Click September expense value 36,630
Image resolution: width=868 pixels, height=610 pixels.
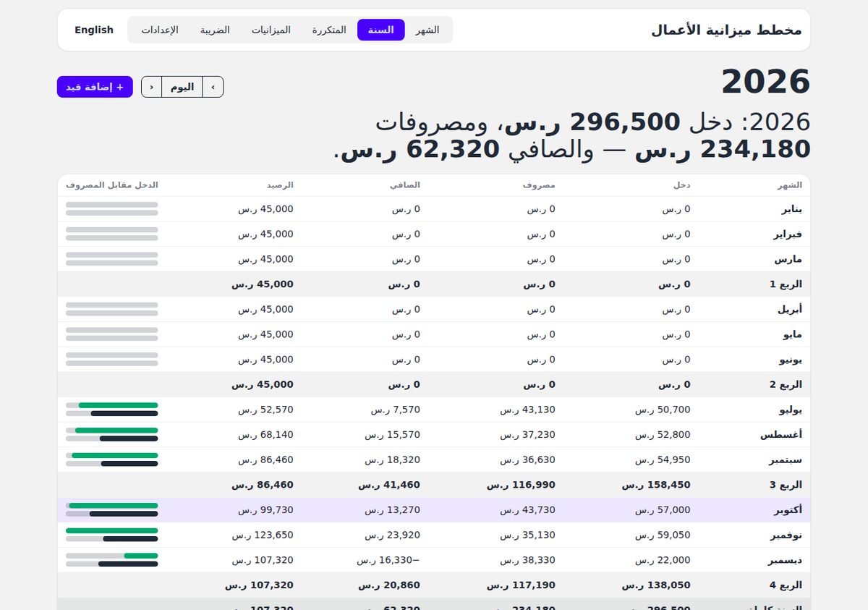click(528, 460)
